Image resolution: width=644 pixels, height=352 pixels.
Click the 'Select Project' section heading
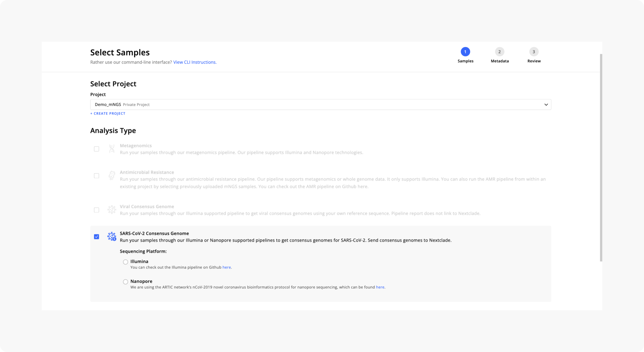point(113,84)
